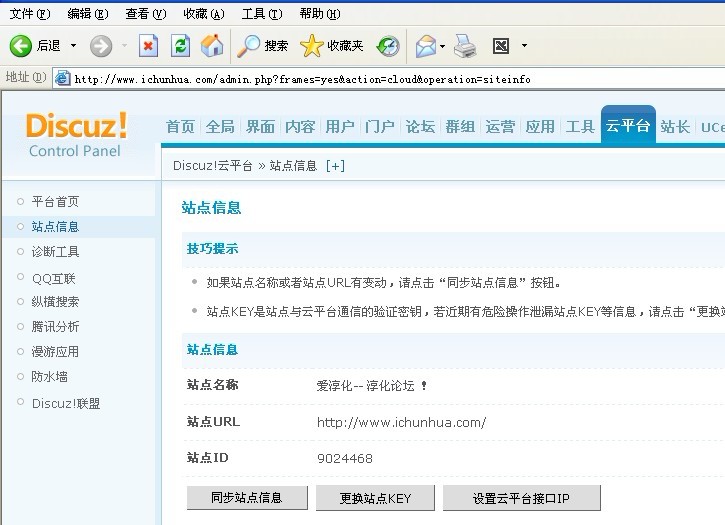
Task: Click the 站点ID value 9024468
Action: pyautogui.click(x=345, y=458)
